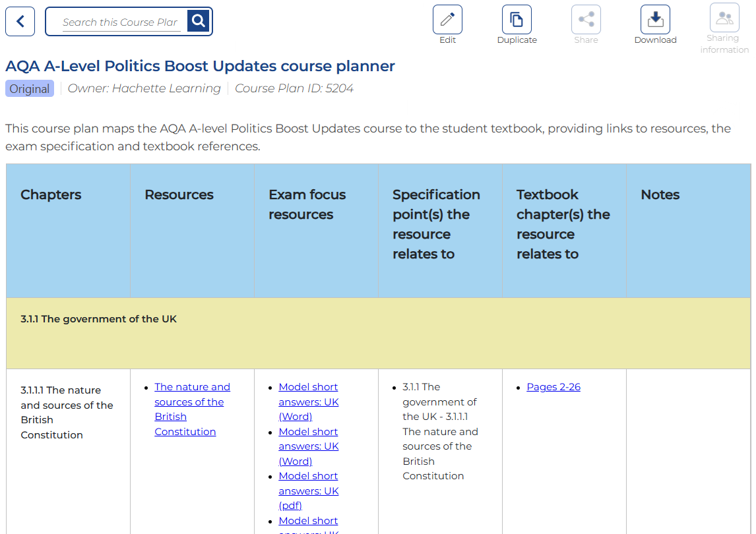Select the 3.1.1 The government of the UK row
This screenshot has width=756, height=534.
click(99, 319)
